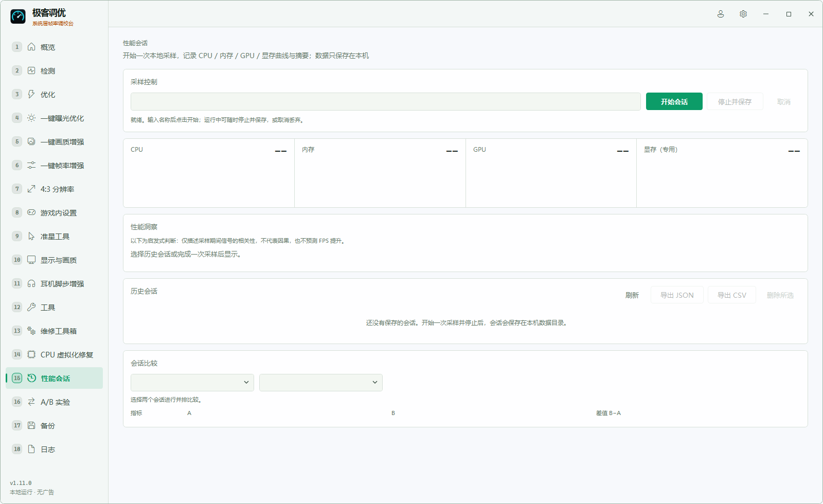Open the A/B 实验 swap arrows icon
Image resolution: width=823 pixels, height=504 pixels.
tap(31, 402)
